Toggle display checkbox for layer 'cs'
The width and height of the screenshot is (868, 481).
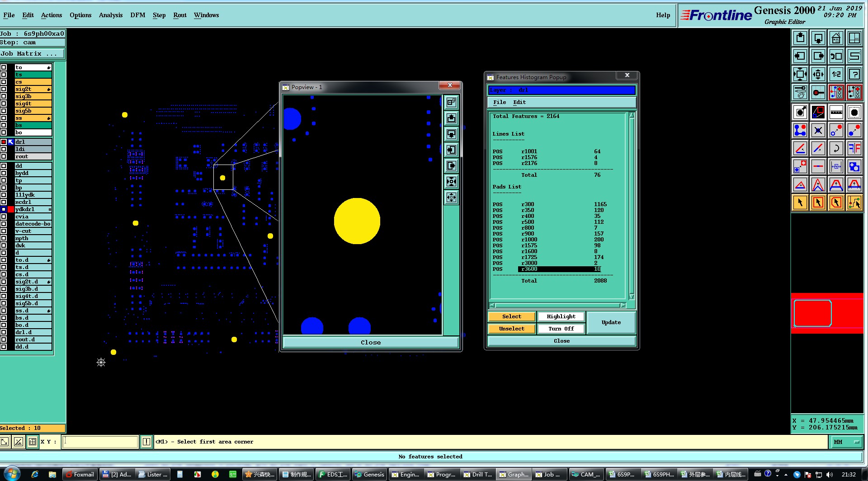pos(4,82)
